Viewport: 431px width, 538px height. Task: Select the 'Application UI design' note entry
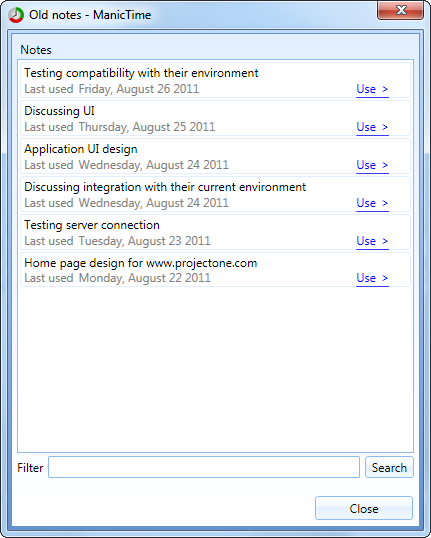(215, 157)
